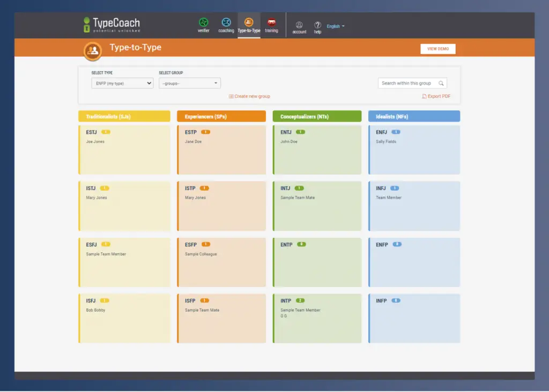Click the View Demo button
Viewport: 549px width, 392px height.
point(437,49)
